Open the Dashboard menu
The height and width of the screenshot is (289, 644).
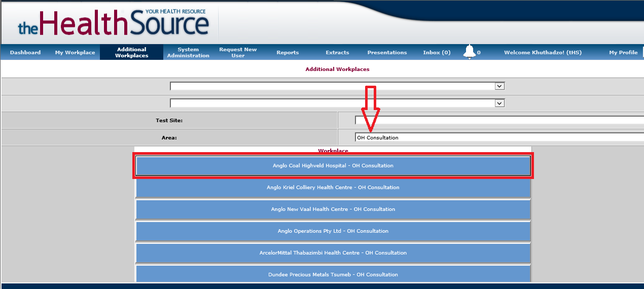click(25, 52)
